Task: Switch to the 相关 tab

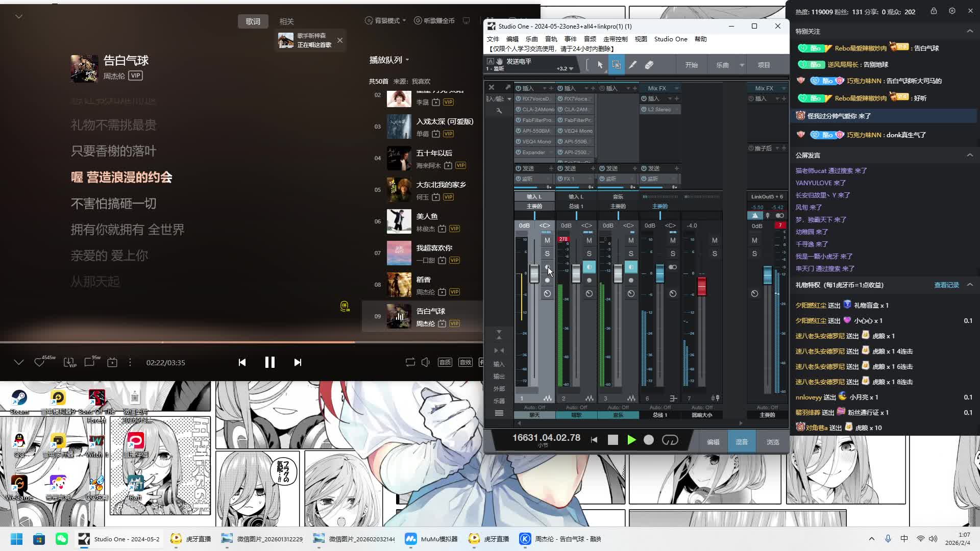Action: (x=286, y=21)
